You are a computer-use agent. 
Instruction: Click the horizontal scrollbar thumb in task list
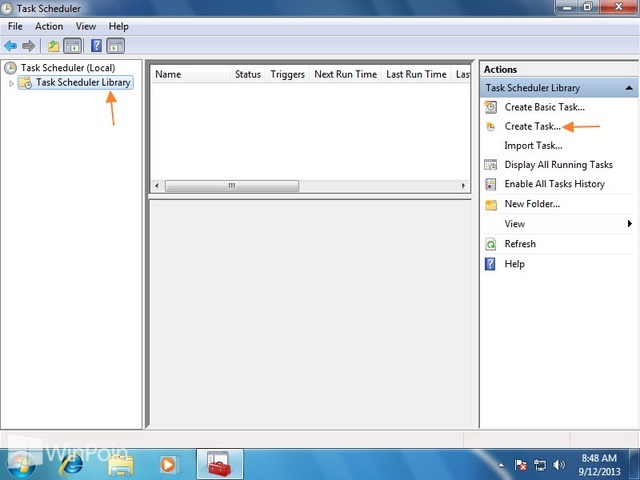click(x=232, y=186)
